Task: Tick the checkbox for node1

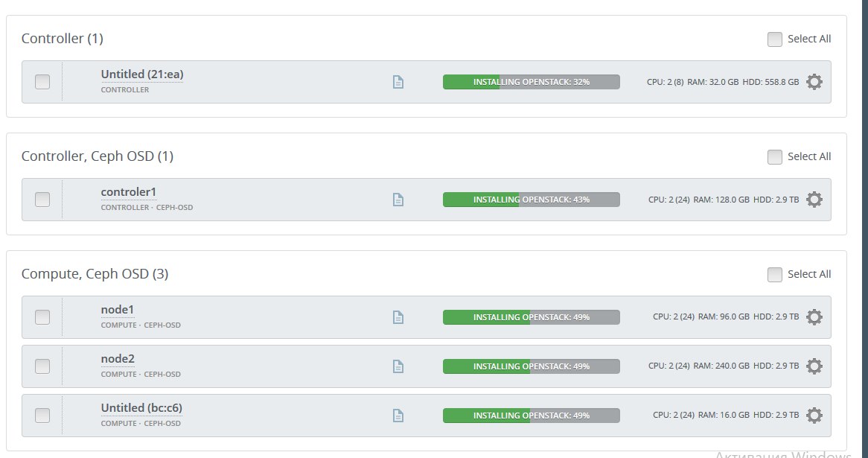Action: 42,317
